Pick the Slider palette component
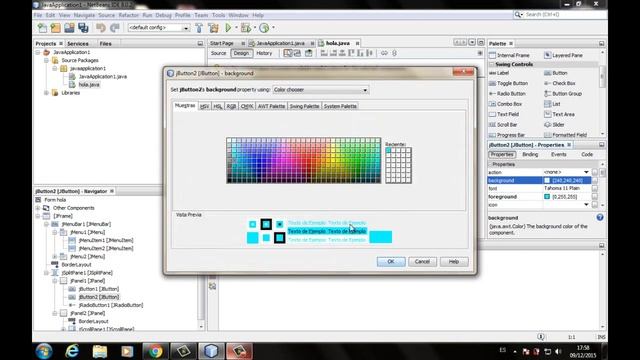 [x=554, y=124]
